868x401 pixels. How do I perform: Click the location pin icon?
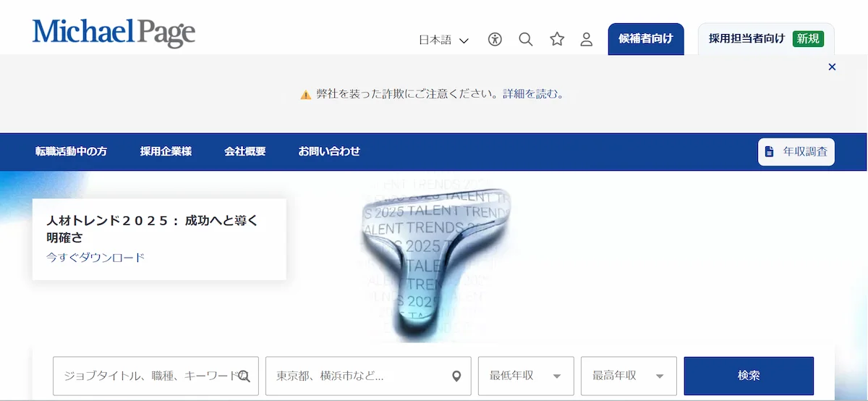456,376
